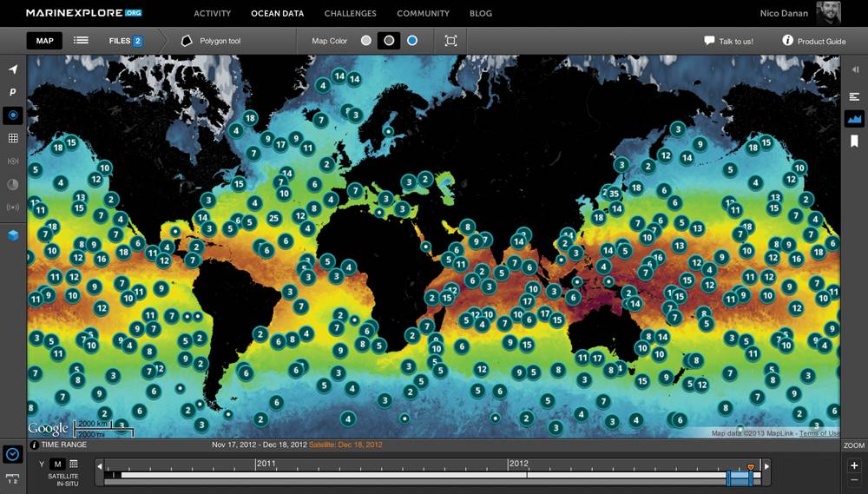This screenshot has height=494, width=868.
Task: Open the bookmark panel icon
Action: pos(854,141)
